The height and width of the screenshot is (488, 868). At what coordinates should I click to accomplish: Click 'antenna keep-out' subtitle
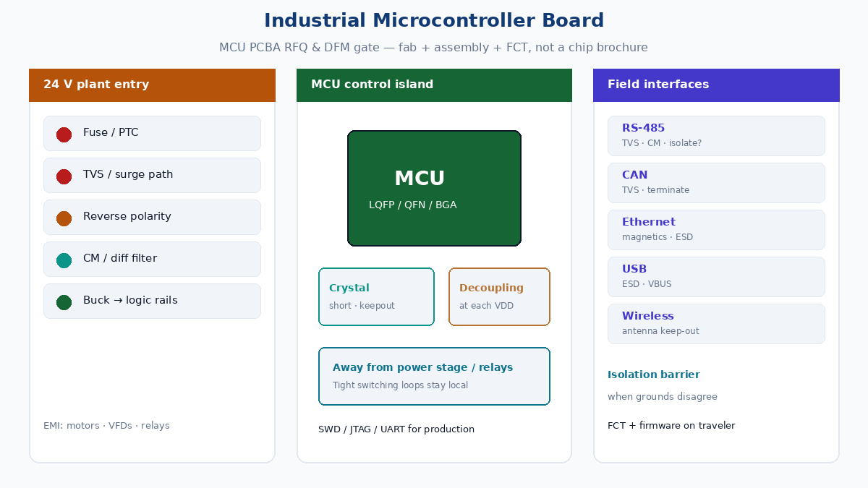pos(660,331)
